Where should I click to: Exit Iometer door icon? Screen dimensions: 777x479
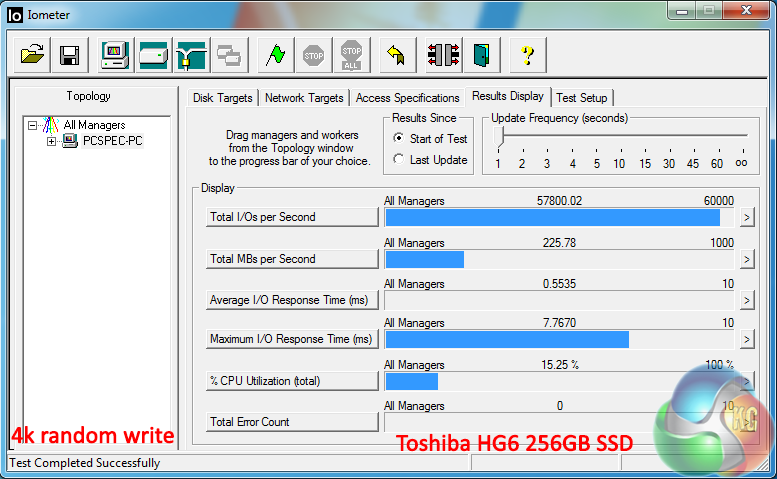pyautogui.click(x=481, y=54)
